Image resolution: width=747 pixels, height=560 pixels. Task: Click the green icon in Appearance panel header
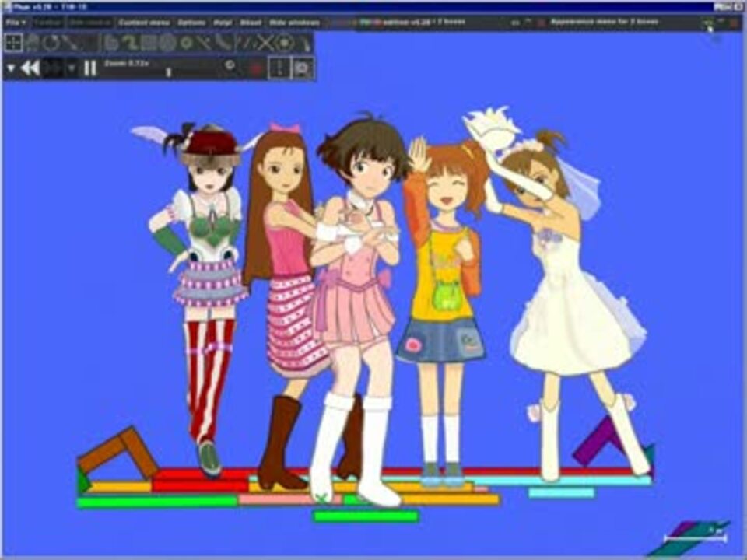708,22
